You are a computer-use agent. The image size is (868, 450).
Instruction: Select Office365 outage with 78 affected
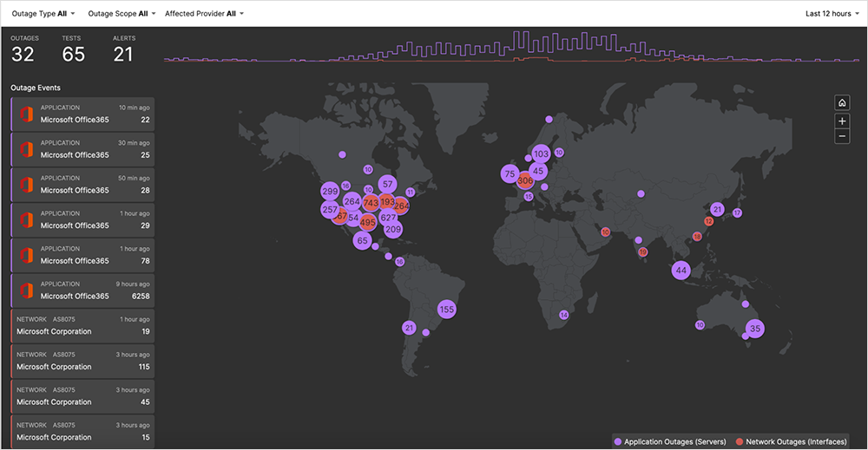coord(82,256)
